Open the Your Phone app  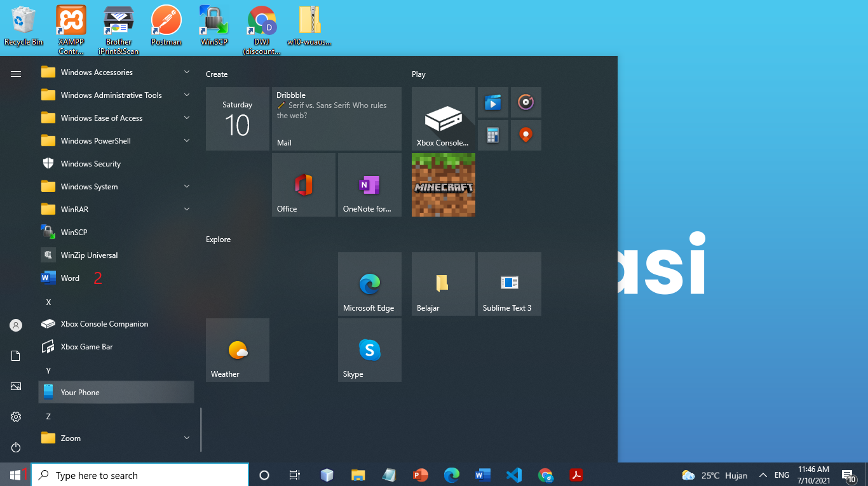coord(116,393)
